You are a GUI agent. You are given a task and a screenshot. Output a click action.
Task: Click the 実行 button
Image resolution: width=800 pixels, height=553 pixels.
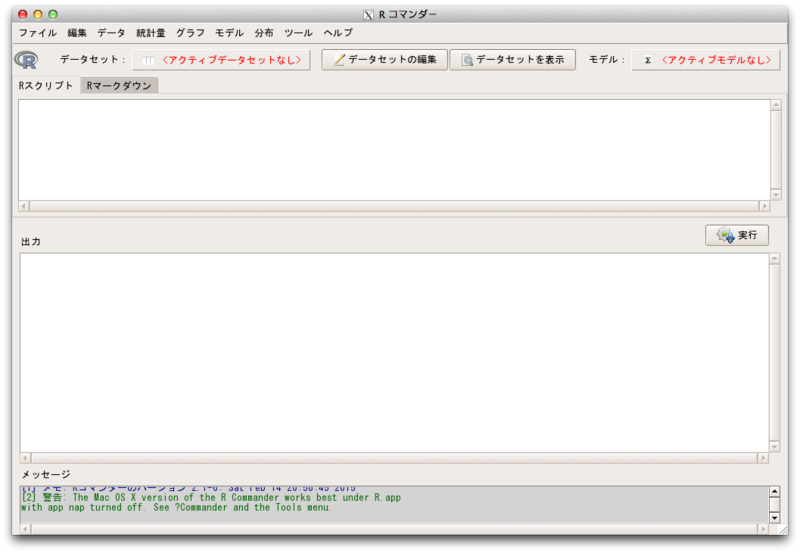point(737,235)
